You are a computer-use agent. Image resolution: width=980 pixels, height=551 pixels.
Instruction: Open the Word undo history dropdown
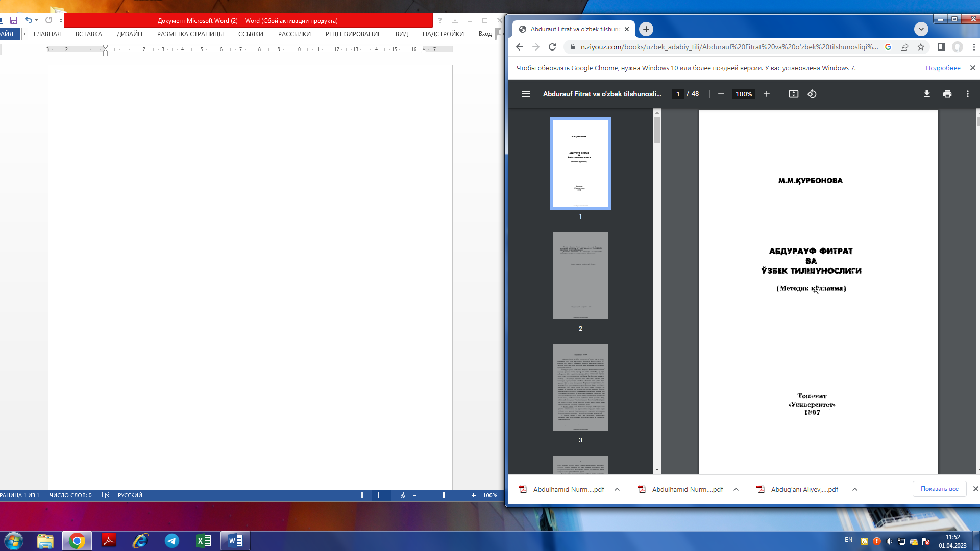[36, 20]
